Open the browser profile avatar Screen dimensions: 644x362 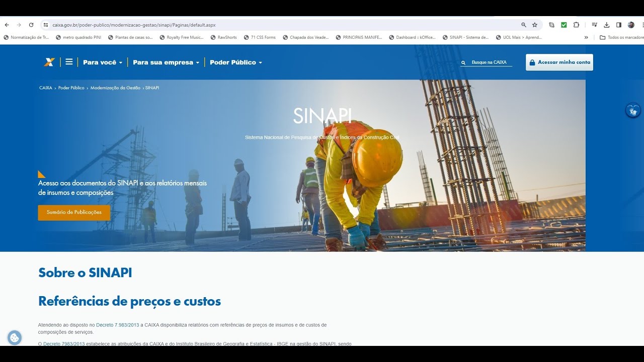(631, 25)
